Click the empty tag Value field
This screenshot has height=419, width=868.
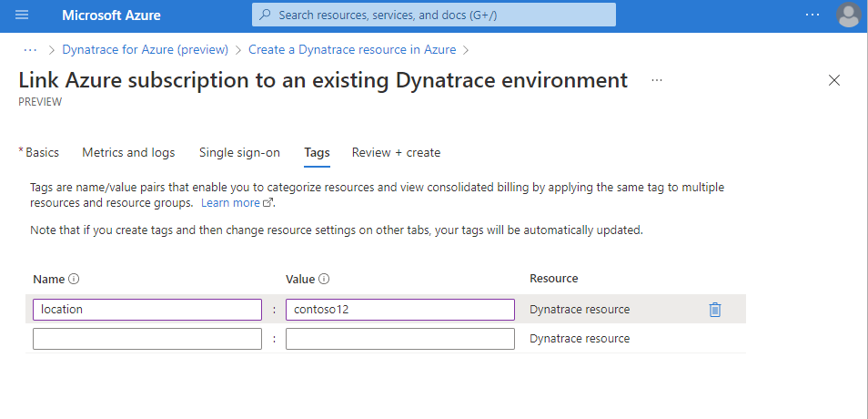[400, 339]
